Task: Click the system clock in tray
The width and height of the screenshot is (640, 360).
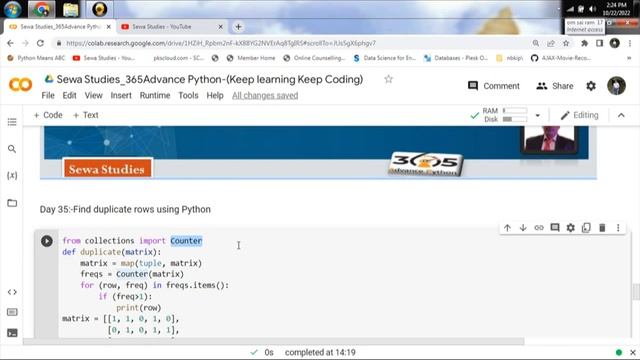Action: point(616,9)
